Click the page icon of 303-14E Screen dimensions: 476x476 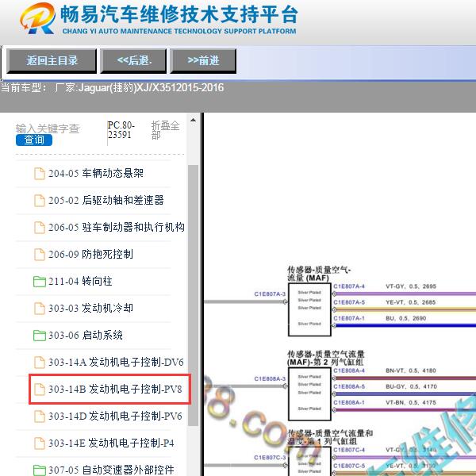40,443
